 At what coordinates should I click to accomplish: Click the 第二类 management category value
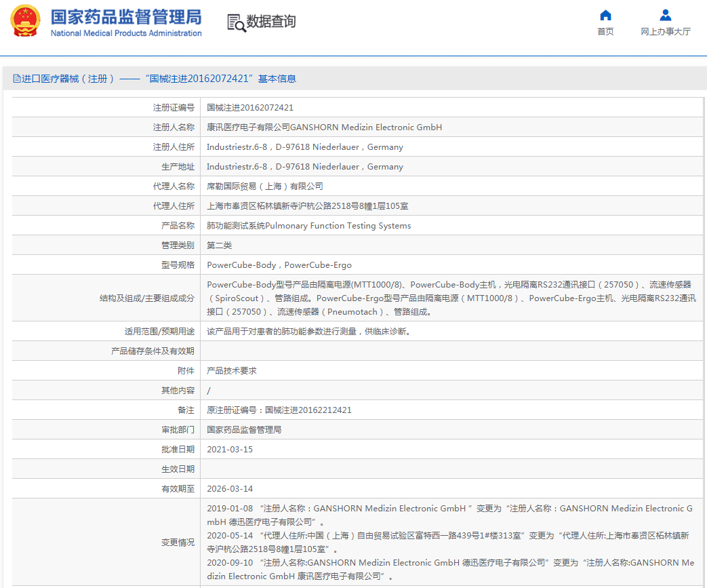[219, 246]
